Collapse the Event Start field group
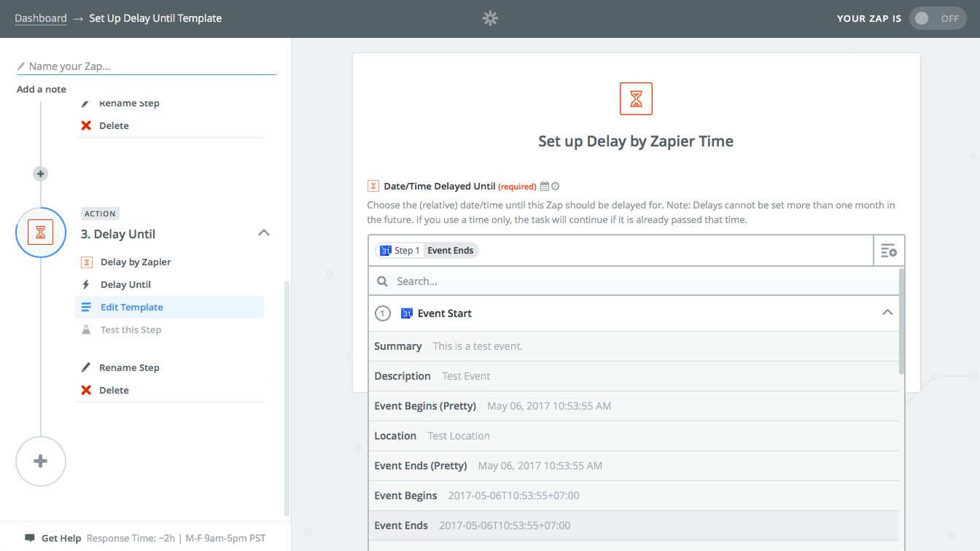 click(887, 313)
